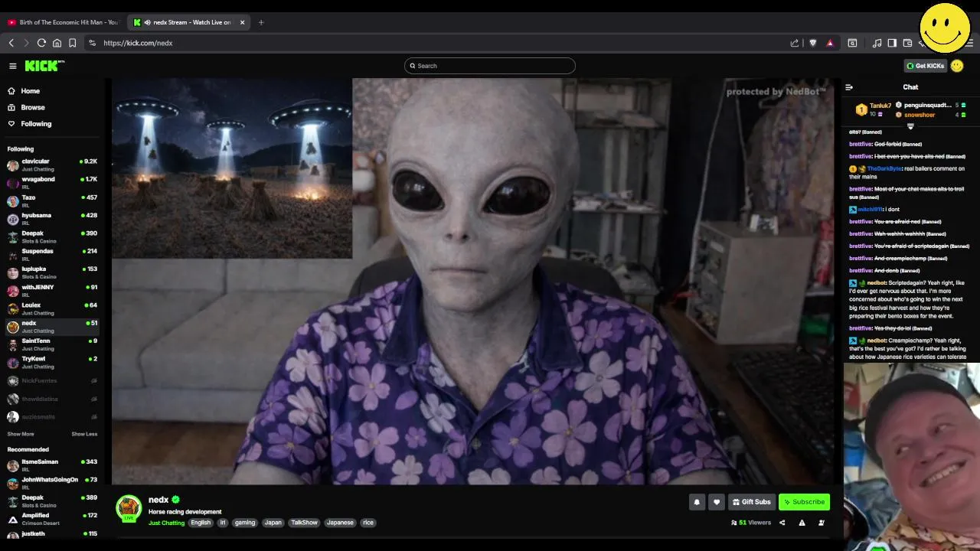The height and width of the screenshot is (551, 980).
Task: Click the KICK logo
Action: [44, 66]
